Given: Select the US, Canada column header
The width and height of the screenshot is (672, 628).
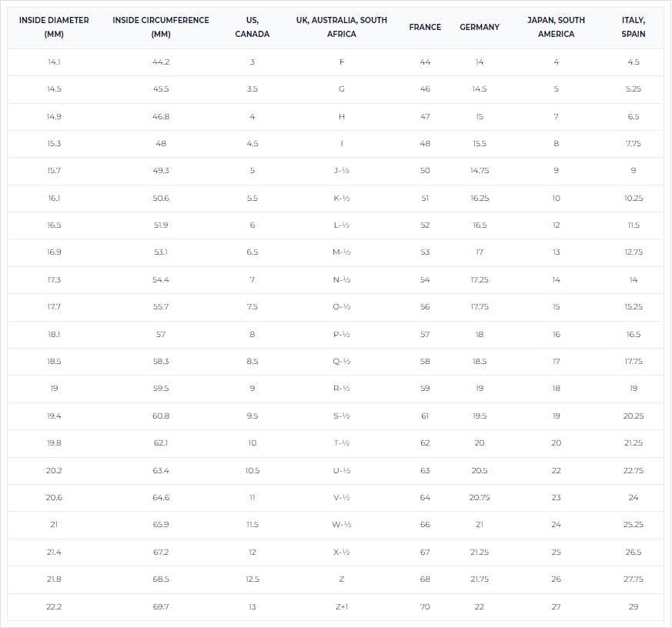Looking at the screenshot, I should pyautogui.click(x=252, y=27).
